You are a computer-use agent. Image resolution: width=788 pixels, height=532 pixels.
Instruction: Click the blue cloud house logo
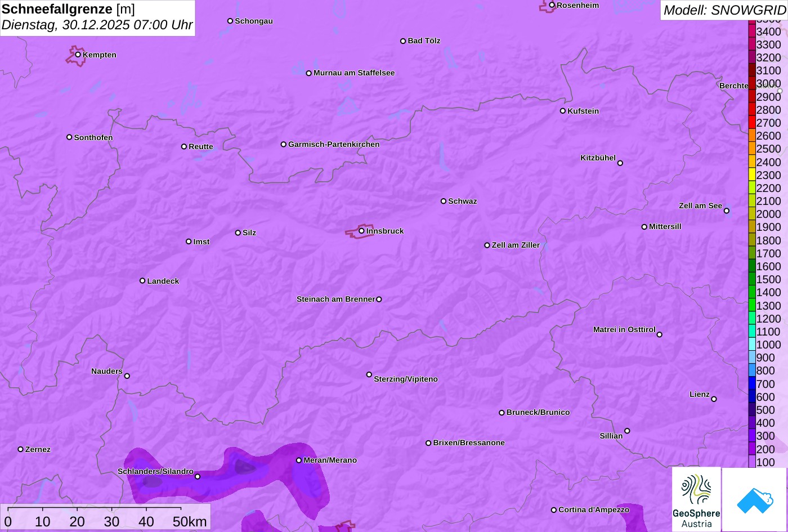tap(754, 499)
